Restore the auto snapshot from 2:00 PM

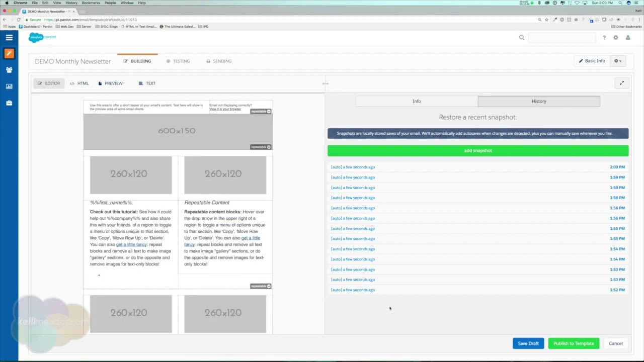click(478, 167)
